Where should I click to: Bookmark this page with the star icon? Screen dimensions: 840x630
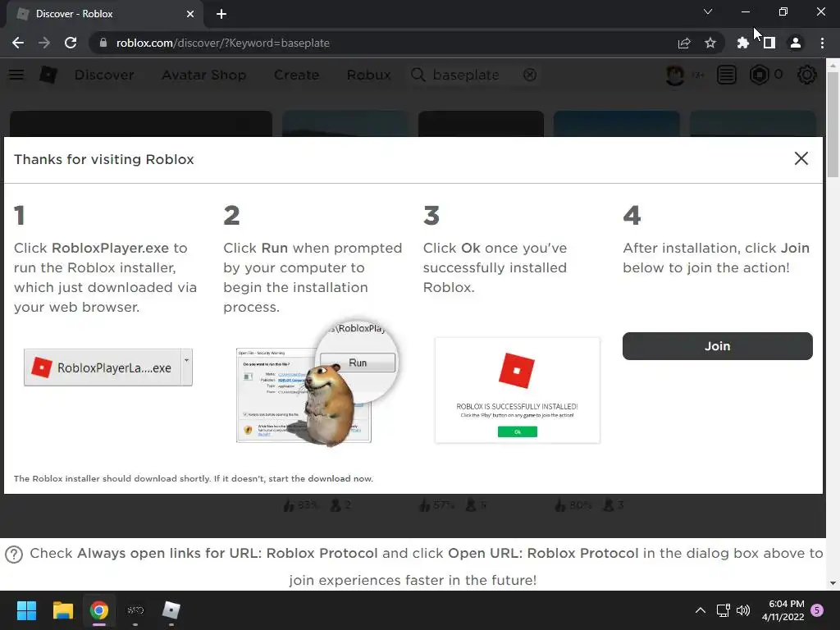(710, 43)
